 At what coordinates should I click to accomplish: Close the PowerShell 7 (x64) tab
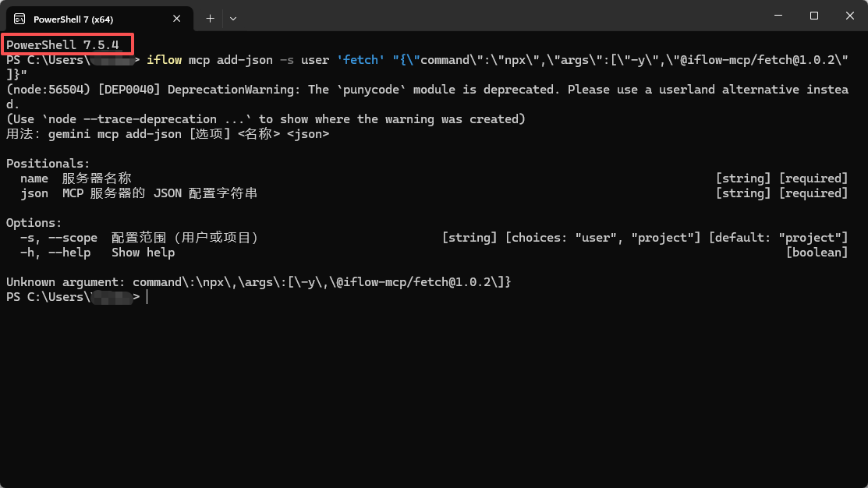coord(177,19)
